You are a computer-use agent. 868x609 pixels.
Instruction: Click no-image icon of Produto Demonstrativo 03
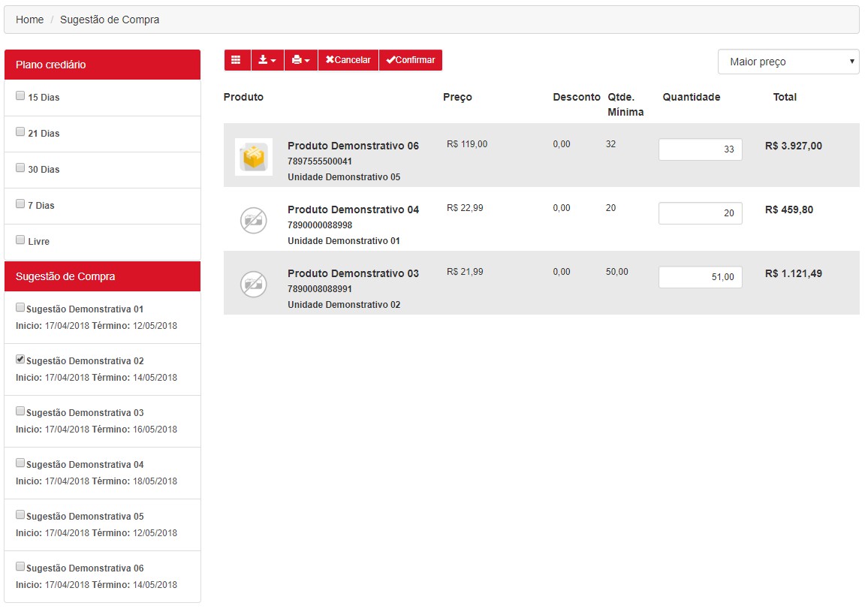tap(254, 284)
